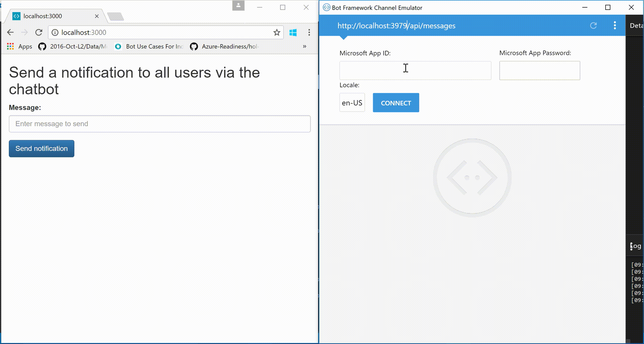
Task: Select the en-US locale dropdown
Action: tap(352, 102)
